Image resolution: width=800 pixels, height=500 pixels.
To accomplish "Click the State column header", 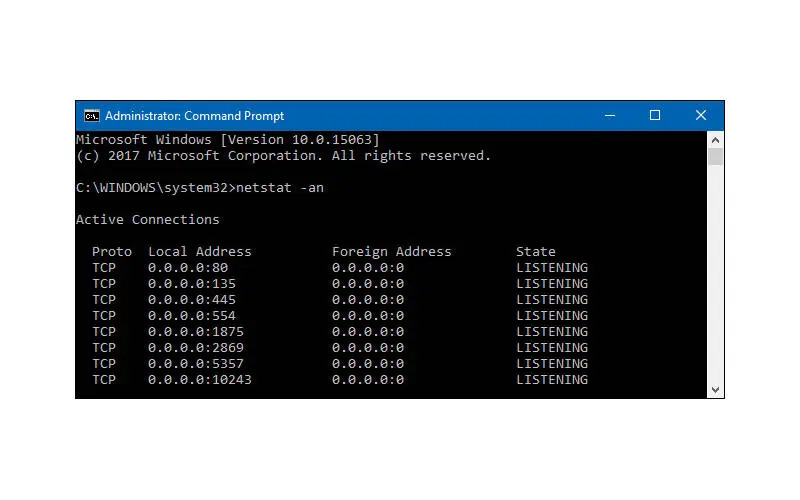I will tap(536, 252).
